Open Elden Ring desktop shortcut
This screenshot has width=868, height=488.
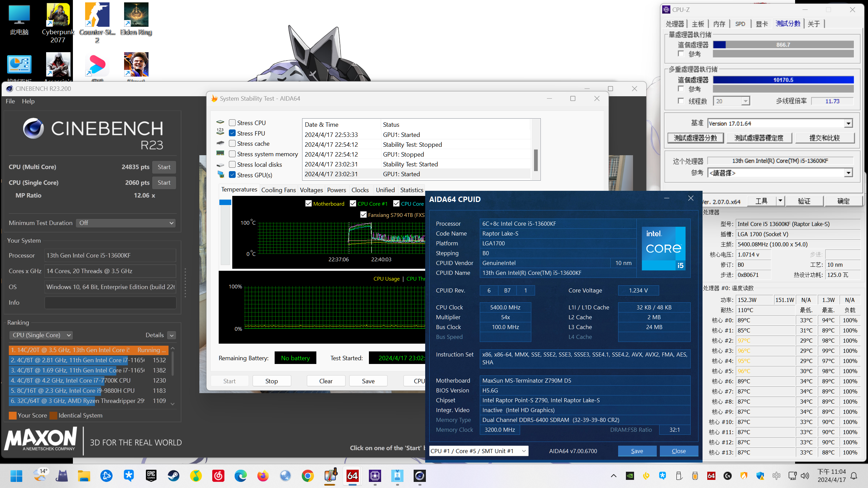point(136,19)
